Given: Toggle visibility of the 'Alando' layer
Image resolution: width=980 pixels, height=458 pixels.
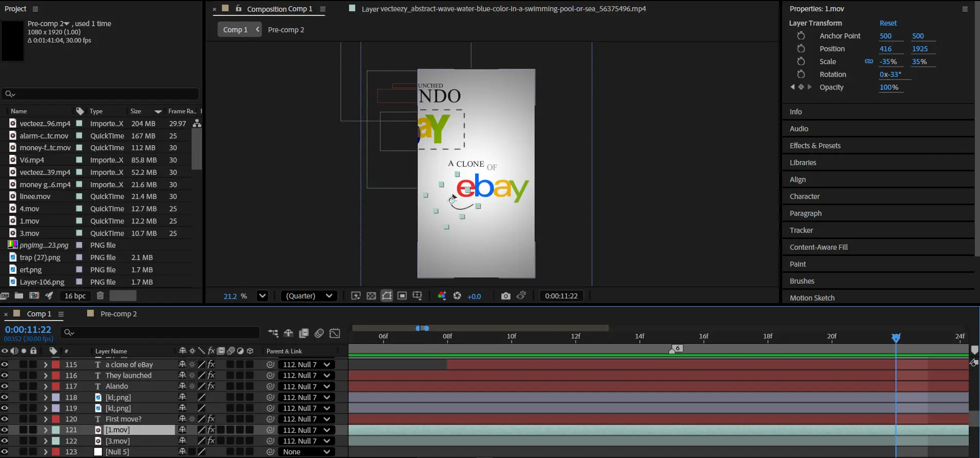Looking at the screenshot, I should [5, 386].
